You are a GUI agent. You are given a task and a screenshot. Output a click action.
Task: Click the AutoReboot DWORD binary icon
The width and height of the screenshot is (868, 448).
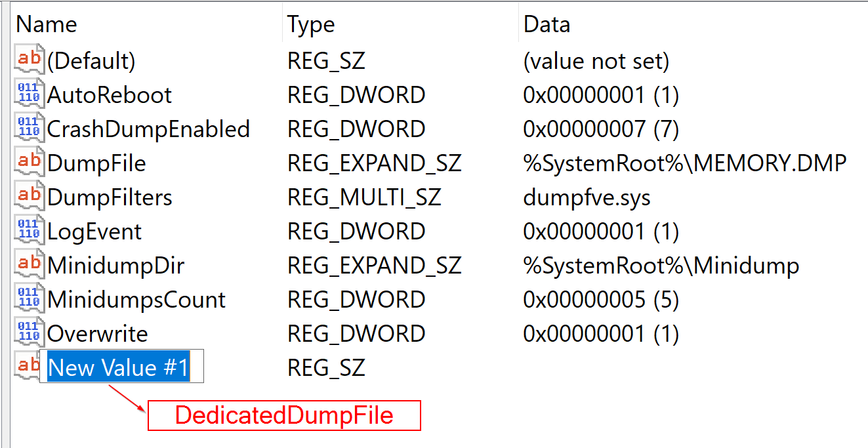30,94
